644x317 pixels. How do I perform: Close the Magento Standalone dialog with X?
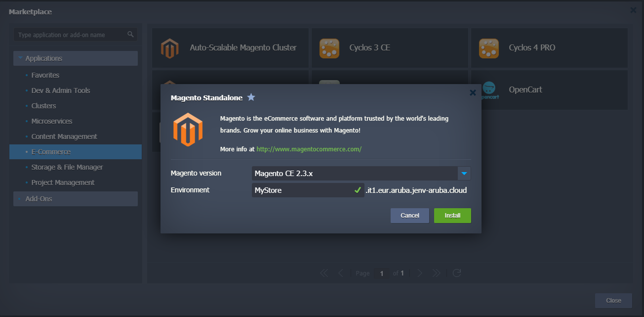pyautogui.click(x=473, y=92)
